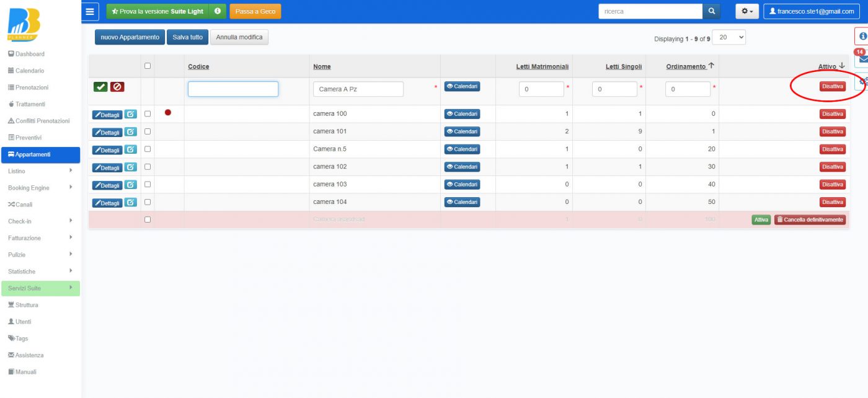Click Dettagli for camera 100
Image resolution: width=868 pixels, height=398 pixels.
[107, 115]
